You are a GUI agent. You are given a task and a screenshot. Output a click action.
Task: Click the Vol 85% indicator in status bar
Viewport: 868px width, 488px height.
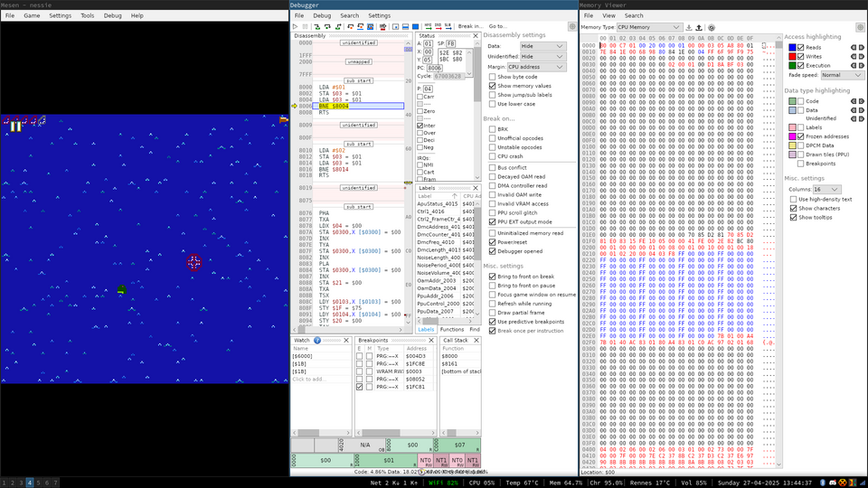click(x=694, y=483)
